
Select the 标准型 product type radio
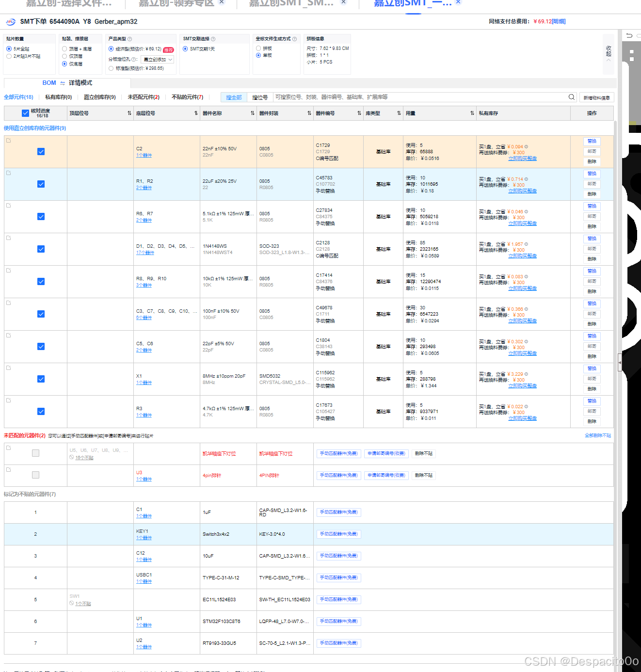click(x=111, y=68)
